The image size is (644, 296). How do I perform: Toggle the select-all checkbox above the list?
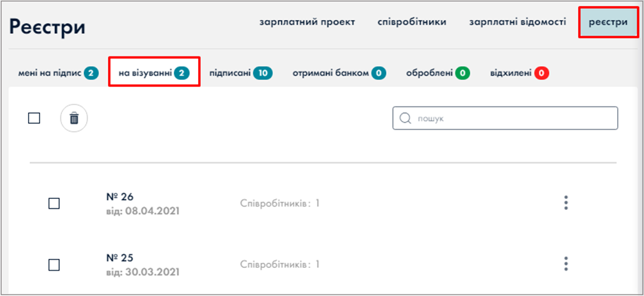pos(34,118)
